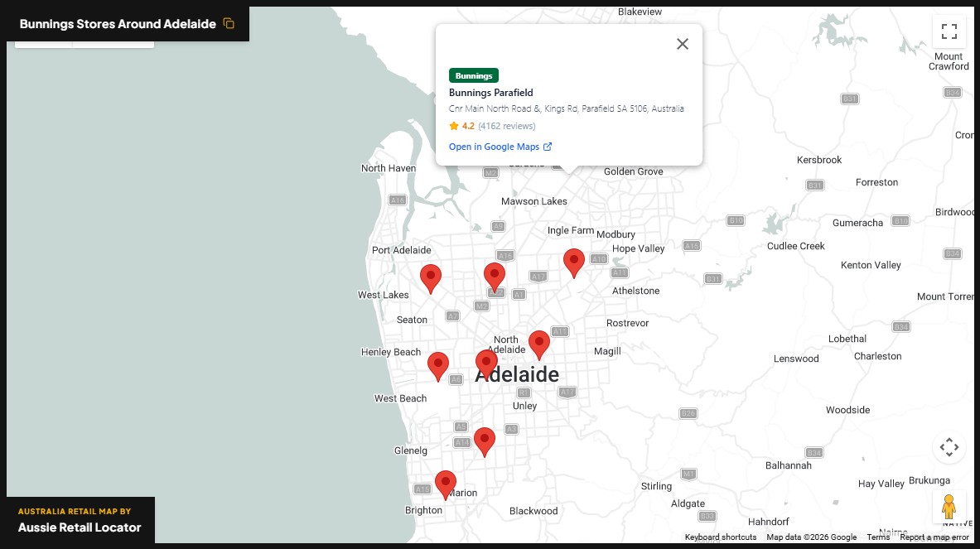Click the Blackwood map label

533,511
